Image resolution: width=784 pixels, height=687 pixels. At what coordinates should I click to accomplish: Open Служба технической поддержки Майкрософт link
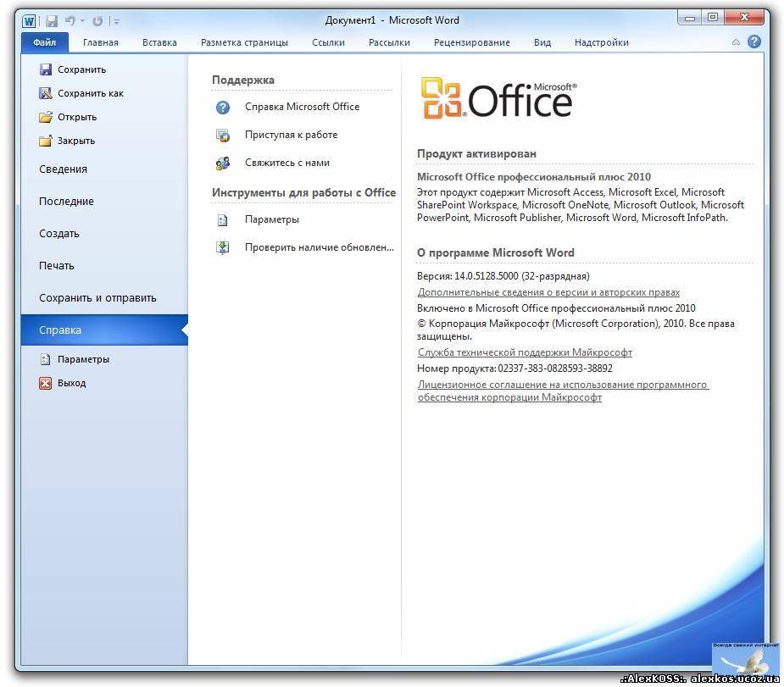tap(525, 352)
